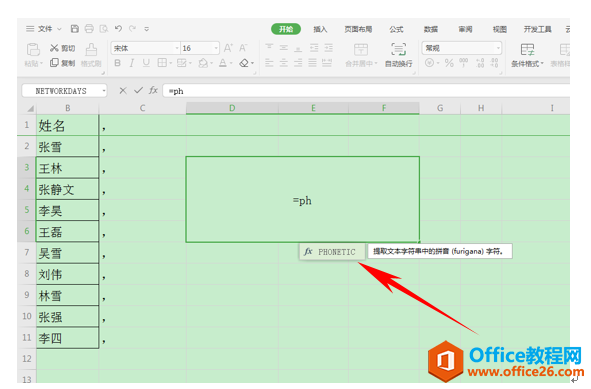Screen dimensions: 591x389
Task: Expand the arrow next to 文件
Action: [59, 29]
